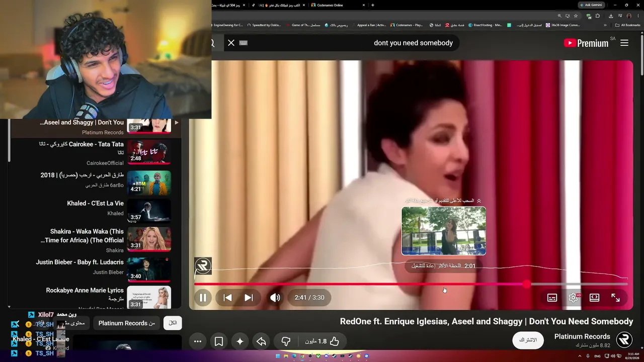Image resolution: width=644 pixels, height=362 pixels.
Task: Open the طارق الحربي - ارحب video thumbnail
Action: click(x=149, y=183)
